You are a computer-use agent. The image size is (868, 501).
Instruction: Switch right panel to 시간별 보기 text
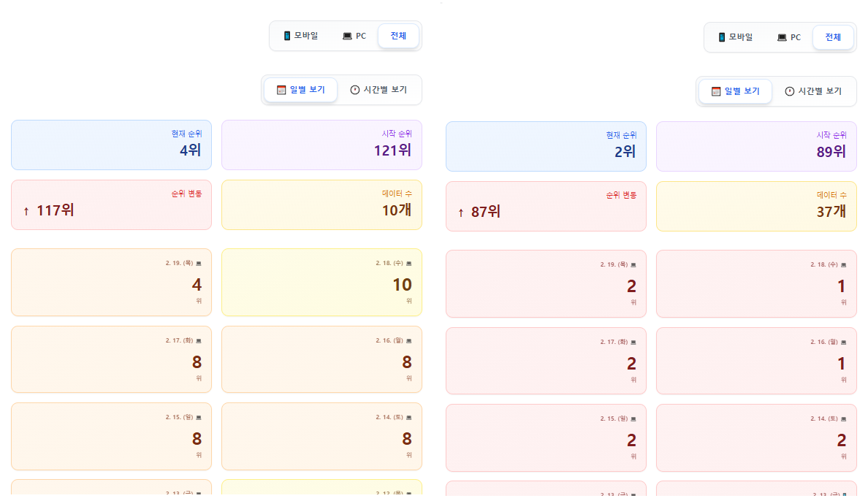point(820,91)
